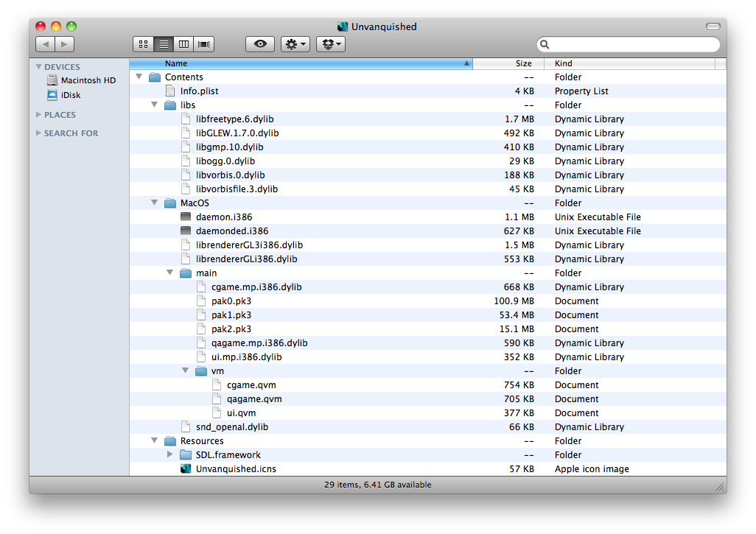Collapse the Contents folder

(x=139, y=77)
